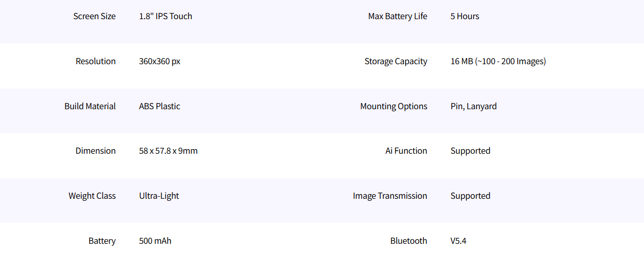Click the 500 mAh battery value
This screenshot has height=265, width=644.
[x=155, y=241]
